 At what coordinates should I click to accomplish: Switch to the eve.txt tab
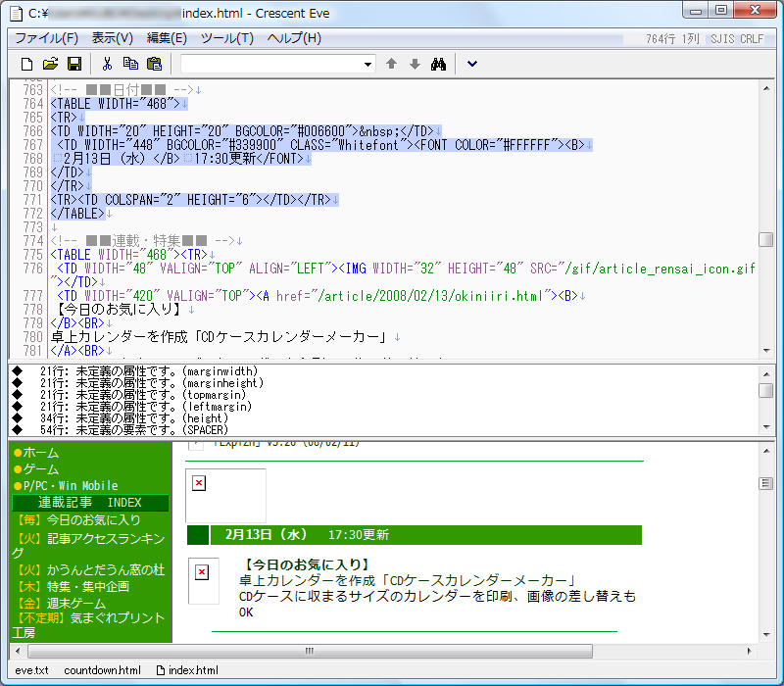pos(31,670)
